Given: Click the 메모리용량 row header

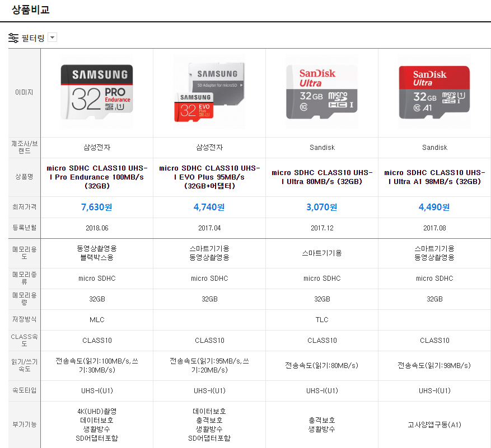Looking at the screenshot, I should pyautogui.click(x=25, y=299).
